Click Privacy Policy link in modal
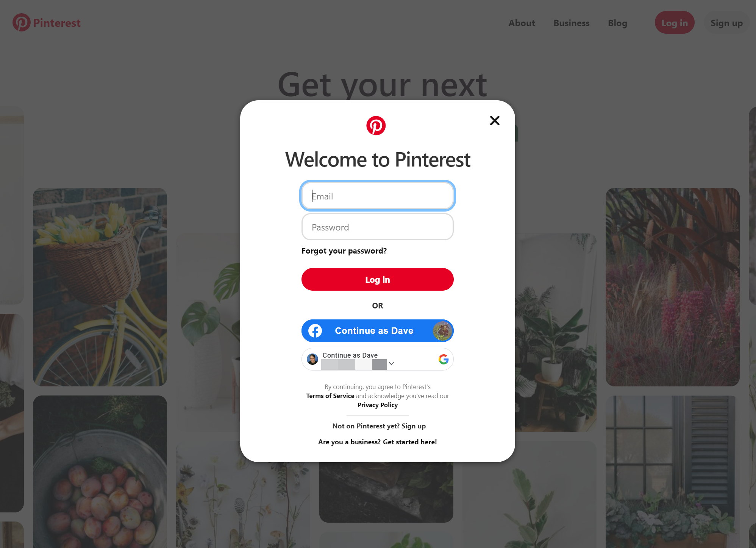756x548 pixels. click(x=377, y=405)
